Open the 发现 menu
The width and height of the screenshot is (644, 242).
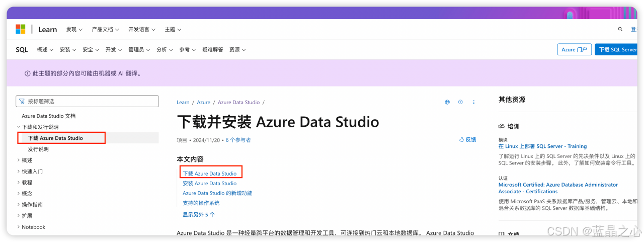74,29
